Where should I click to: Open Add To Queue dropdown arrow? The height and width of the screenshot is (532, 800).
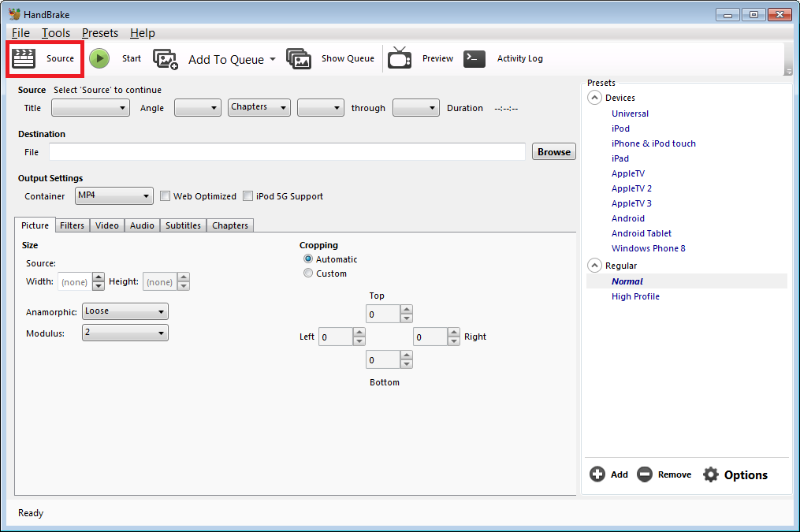click(x=273, y=59)
